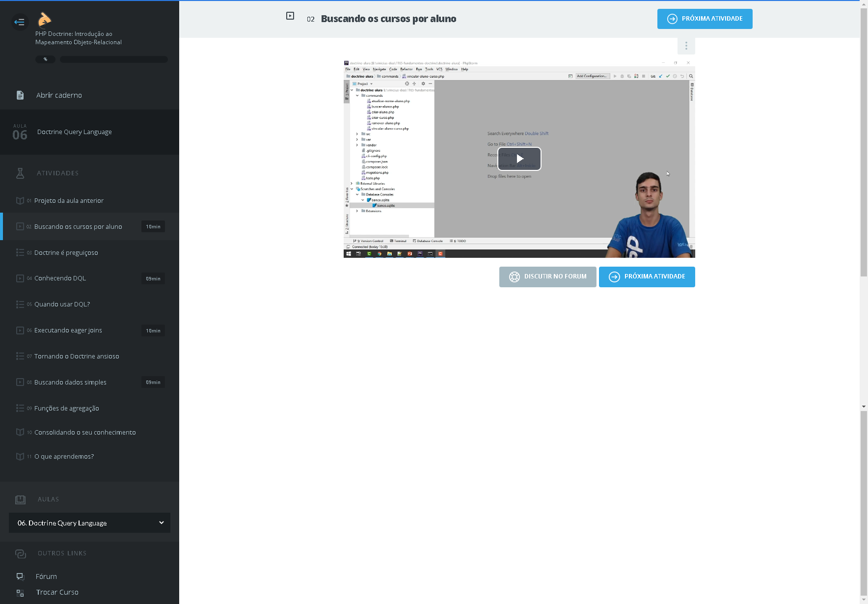868x604 pixels.
Task: Open Funções de agregação activity
Action: 67,409
